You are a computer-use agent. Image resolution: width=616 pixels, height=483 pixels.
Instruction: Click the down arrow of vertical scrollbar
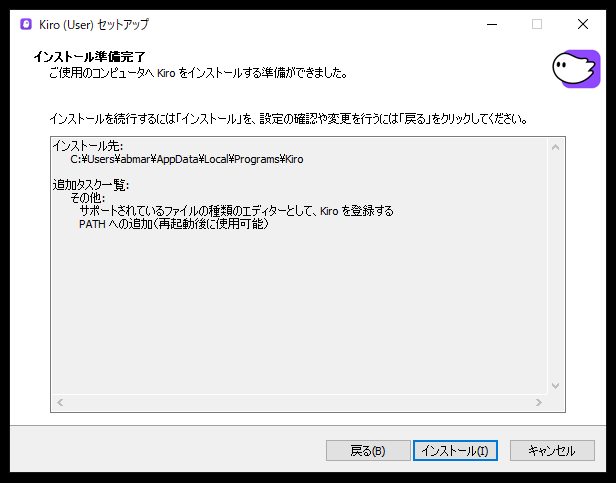coord(556,386)
